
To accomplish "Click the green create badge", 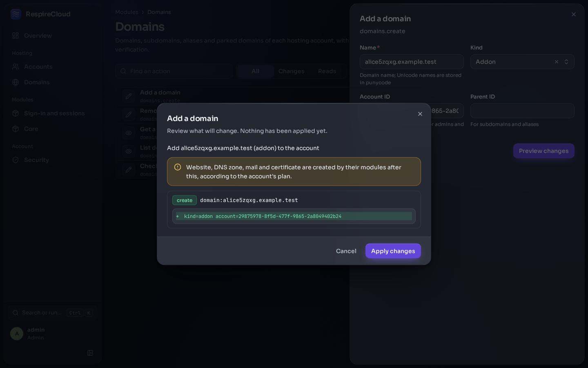I will (185, 200).
